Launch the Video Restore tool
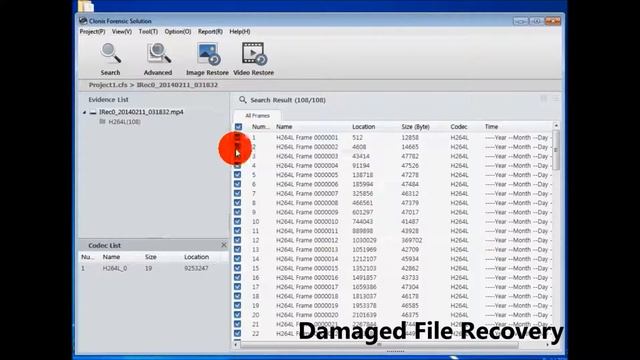 [253, 59]
